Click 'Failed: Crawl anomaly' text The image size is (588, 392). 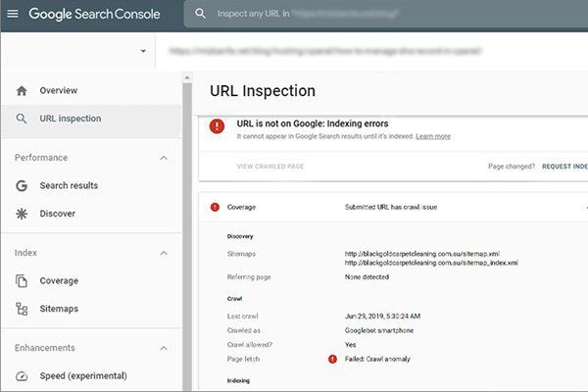pyautogui.click(x=377, y=360)
